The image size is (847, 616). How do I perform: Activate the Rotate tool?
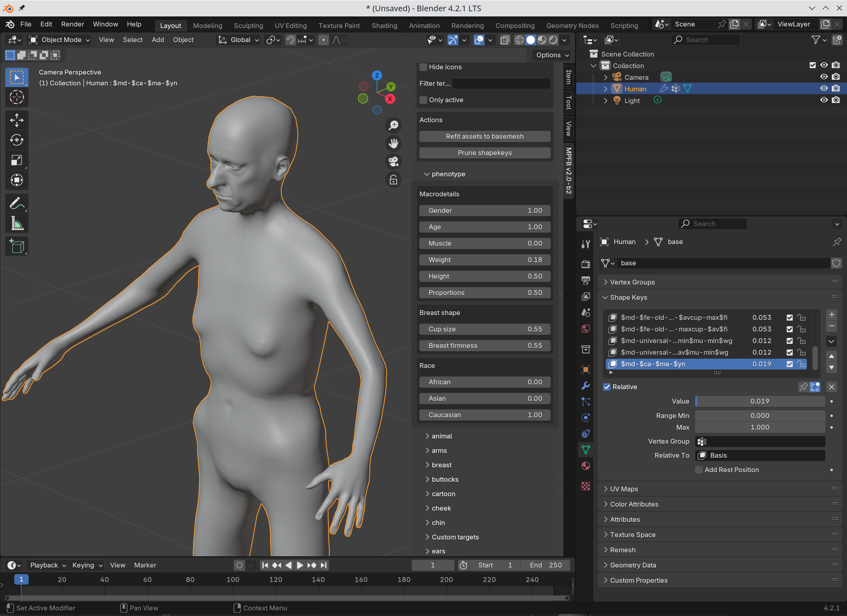tap(16, 140)
